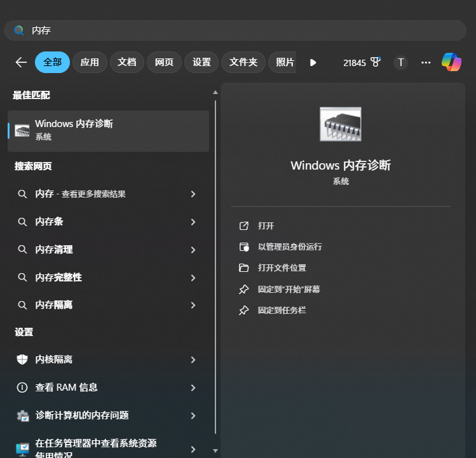The width and height of the screenshot is (476, 458).
Task: Expand chevron for 查看 RAM 信息
Action: coord(193,387)
